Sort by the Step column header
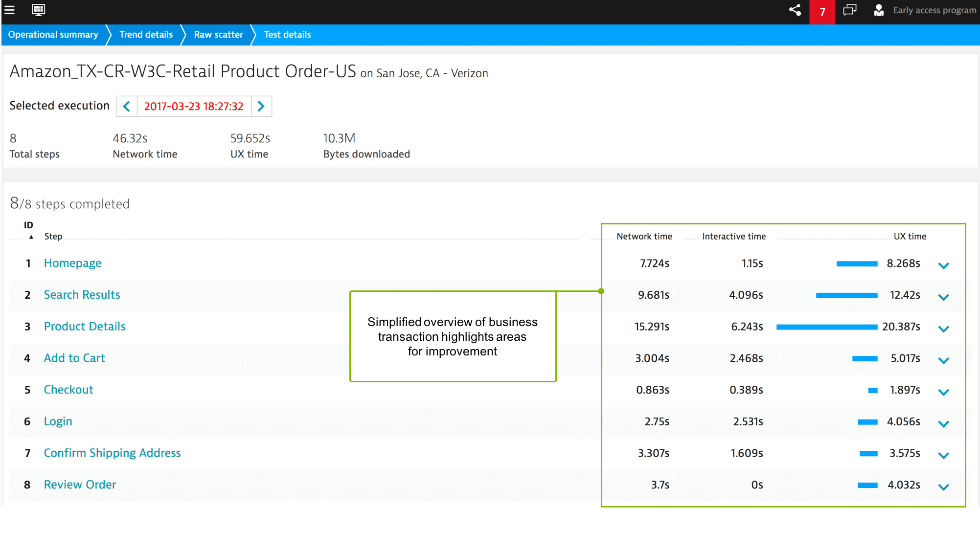980x550 pixels. coord(53,237)
